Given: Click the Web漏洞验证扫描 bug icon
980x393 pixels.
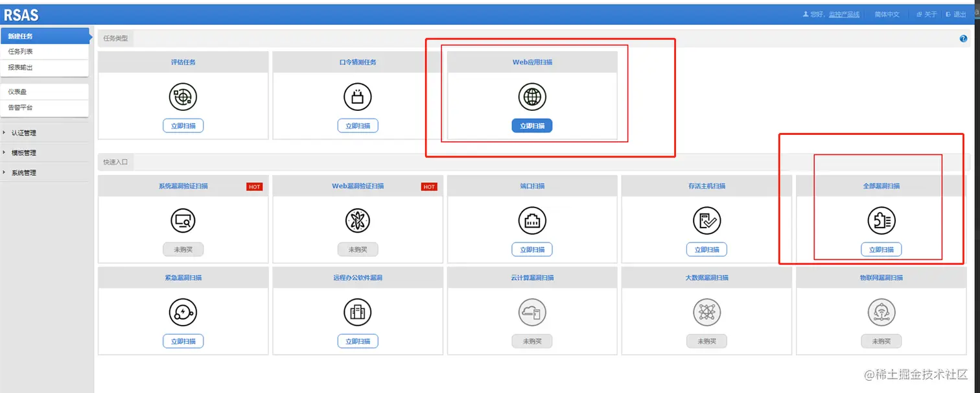Looking at the screenshot, I should (358, 221).
